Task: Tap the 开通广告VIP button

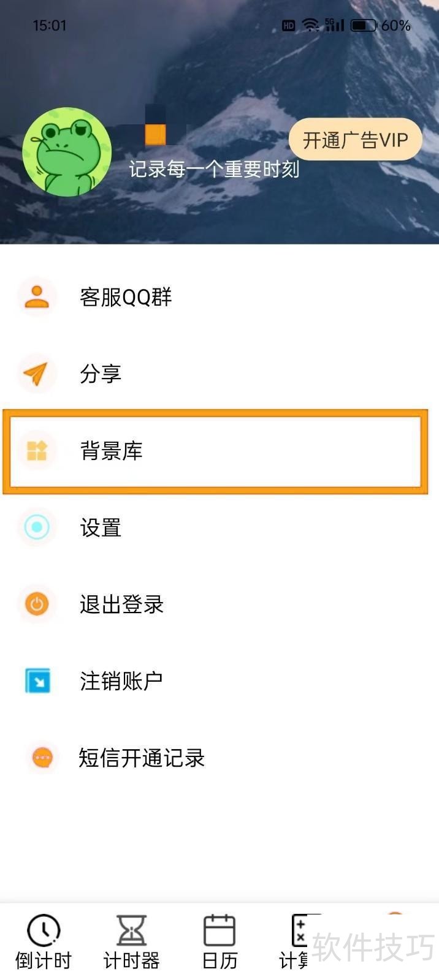Action: [355, 140]
